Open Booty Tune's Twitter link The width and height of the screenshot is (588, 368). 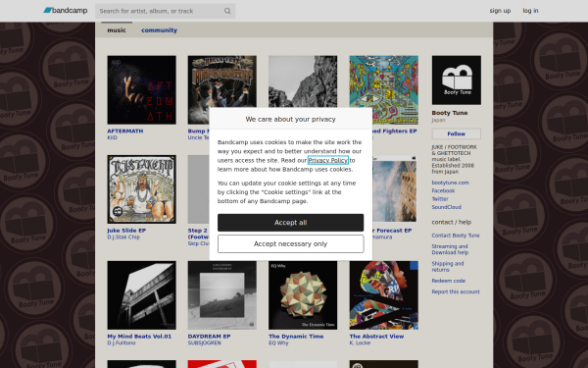pos(440,199)
